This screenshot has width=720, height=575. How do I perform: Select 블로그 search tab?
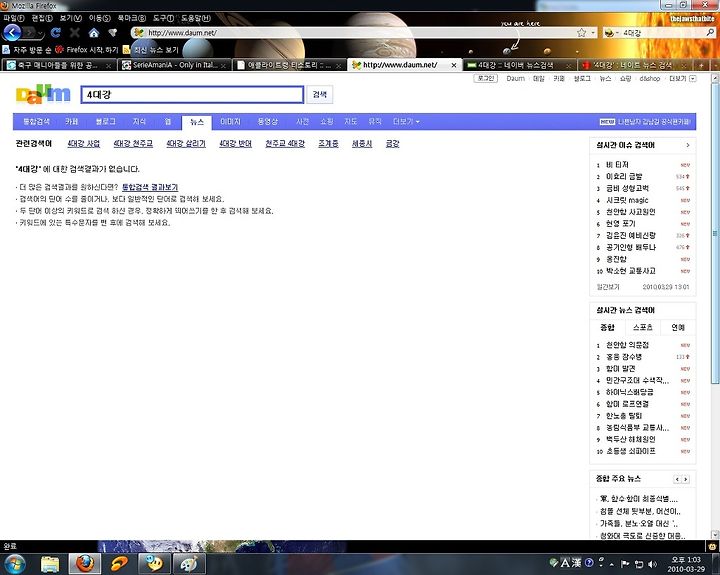(x=106, y=122)
